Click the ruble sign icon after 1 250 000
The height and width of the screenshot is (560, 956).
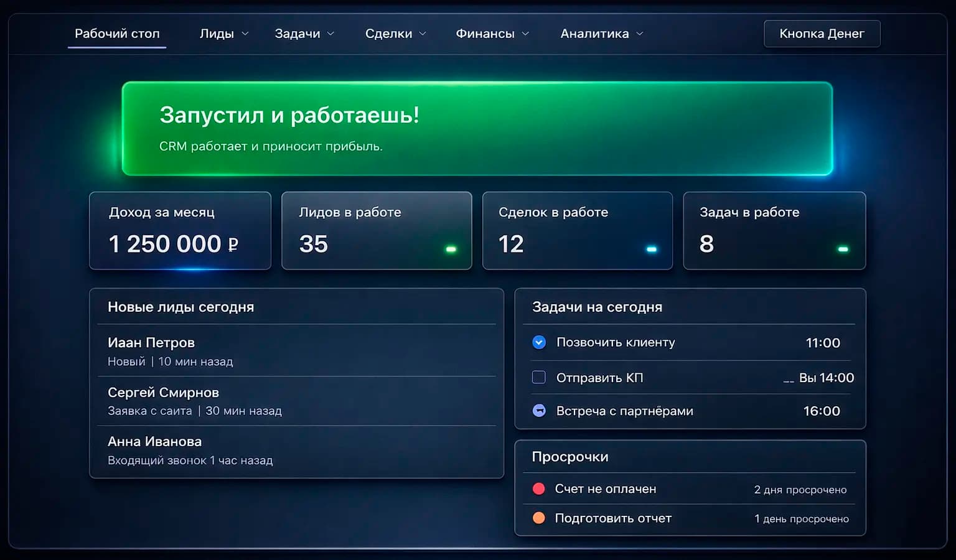pyautogui.click(x=233, y=245)
